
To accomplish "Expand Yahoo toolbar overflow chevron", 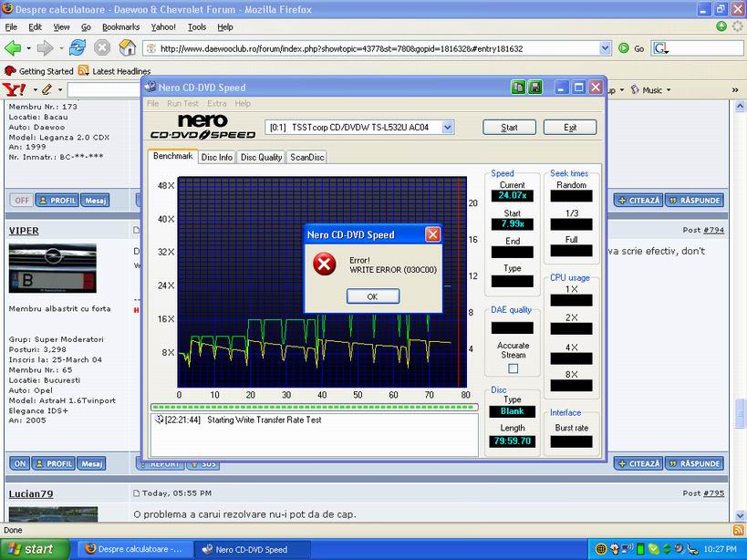I will point(735,89).
